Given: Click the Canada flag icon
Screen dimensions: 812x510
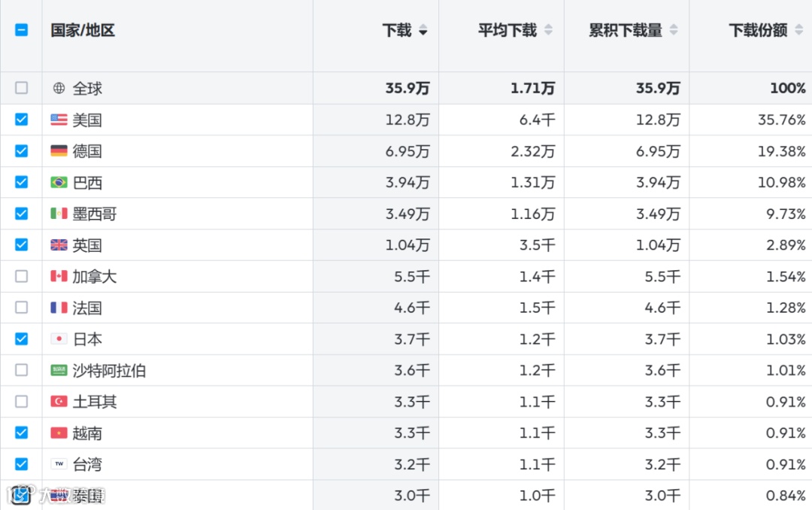Looking at the screenshot, I should (x=59, y=276).
